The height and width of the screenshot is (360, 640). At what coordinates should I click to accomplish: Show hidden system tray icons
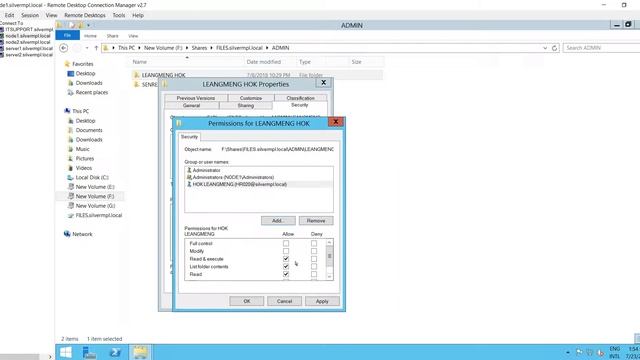(568, 352)
